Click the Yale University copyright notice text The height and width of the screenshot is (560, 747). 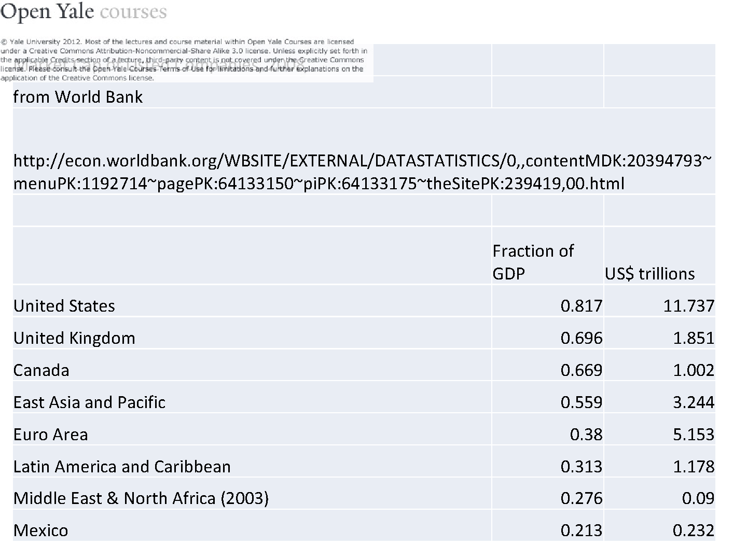[x=184, y=60]
